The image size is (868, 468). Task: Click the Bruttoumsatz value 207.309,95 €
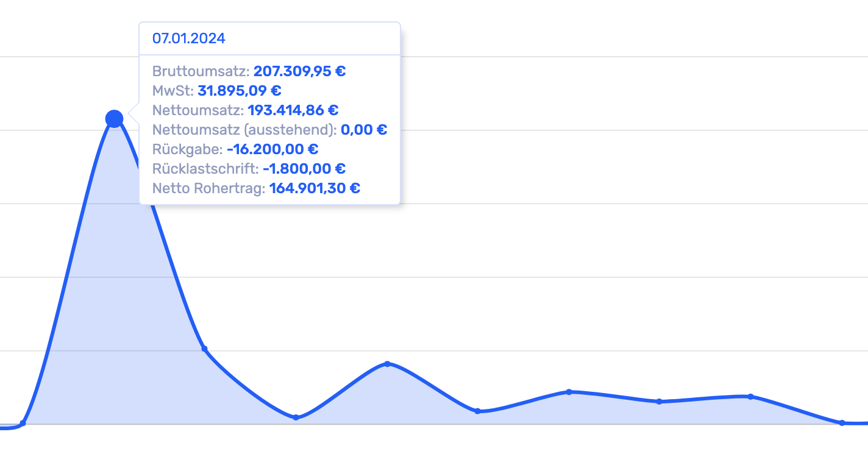pyautogui.click(x=300, y=71)
